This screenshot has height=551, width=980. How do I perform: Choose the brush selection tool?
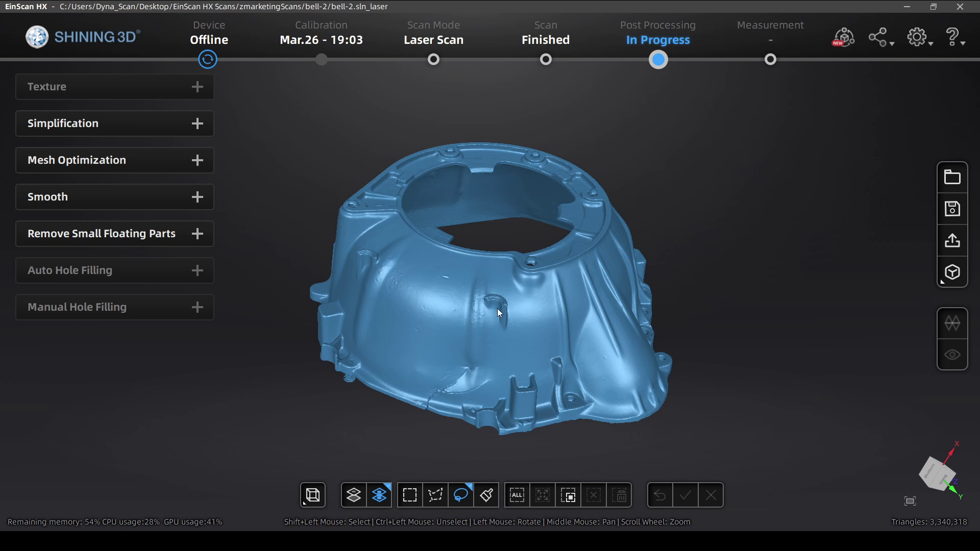click(x=486, y=495)
